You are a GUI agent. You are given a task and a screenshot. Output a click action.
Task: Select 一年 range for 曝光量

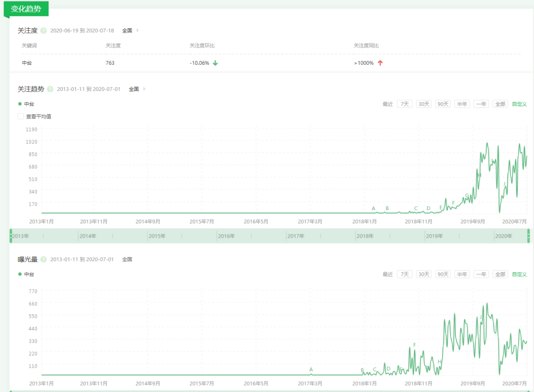481,274
